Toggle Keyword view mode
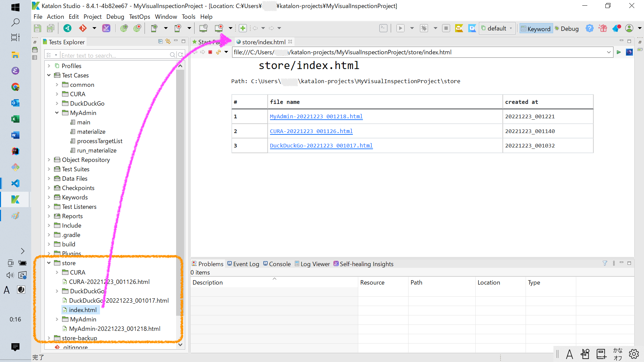 [536, 28]
